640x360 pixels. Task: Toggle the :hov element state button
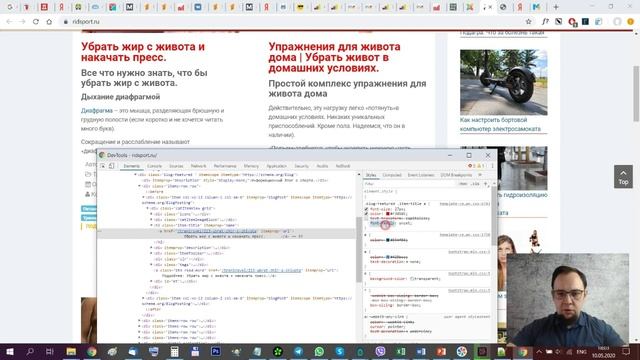(463, 184)
